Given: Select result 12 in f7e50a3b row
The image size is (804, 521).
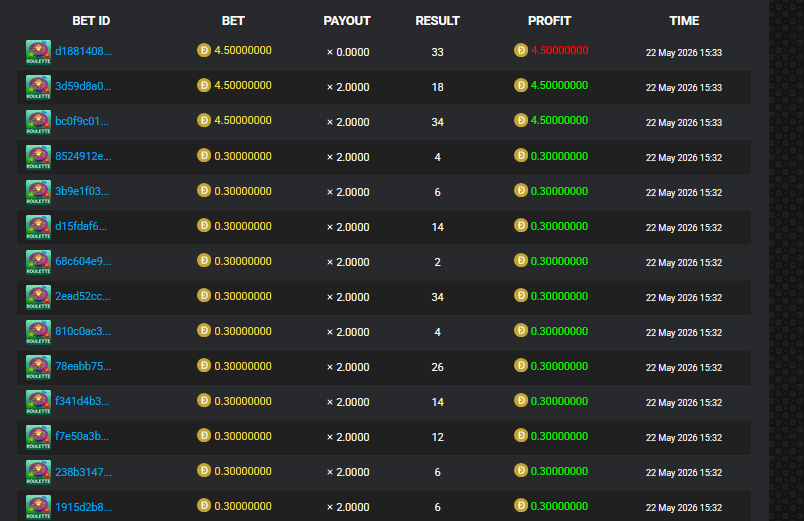Looking at the screenshot, I should pyautogui.click(x=437, y=437).
